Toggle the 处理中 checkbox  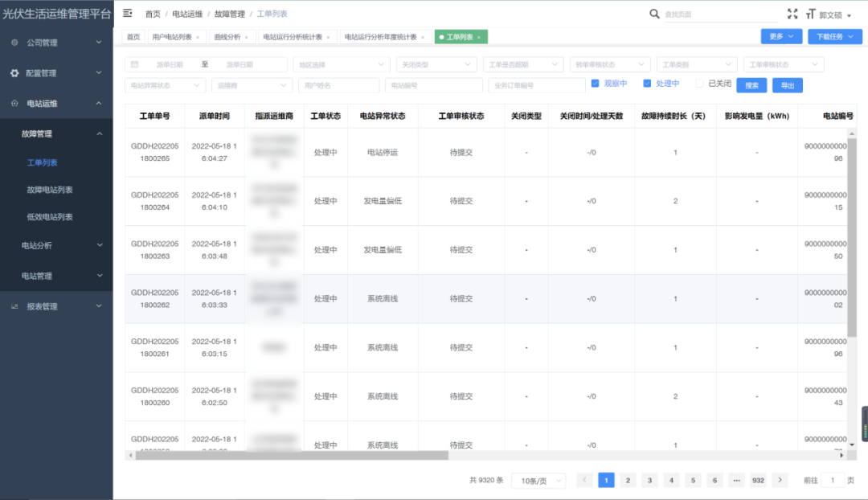click(647, 84)
